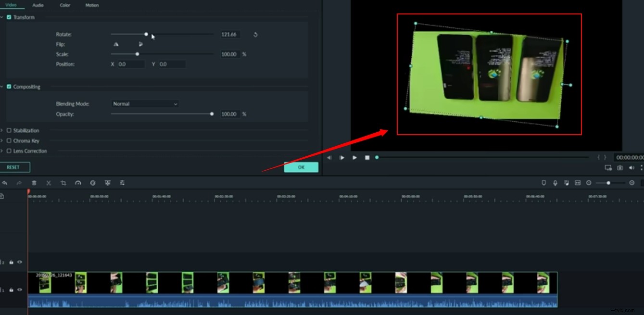
Task: Open the Blending Mode dropdown
Action: tap(144, 103)
